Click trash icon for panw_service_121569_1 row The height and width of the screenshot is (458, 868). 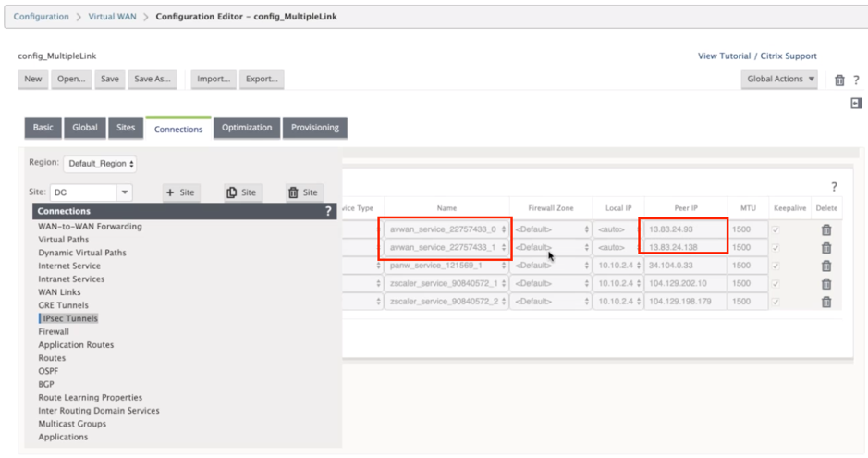click(825, 266)
